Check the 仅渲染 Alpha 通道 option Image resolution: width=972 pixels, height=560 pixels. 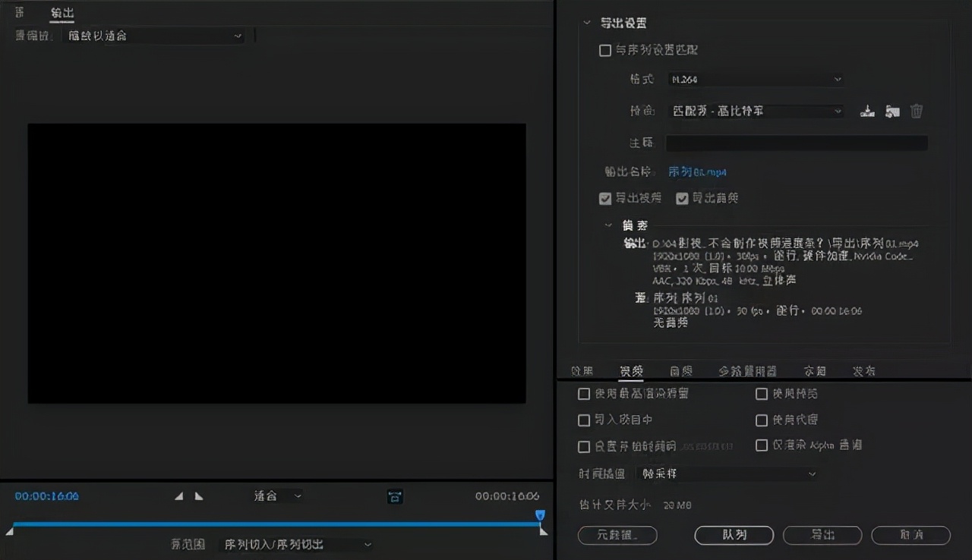click(x=762, y=445)
